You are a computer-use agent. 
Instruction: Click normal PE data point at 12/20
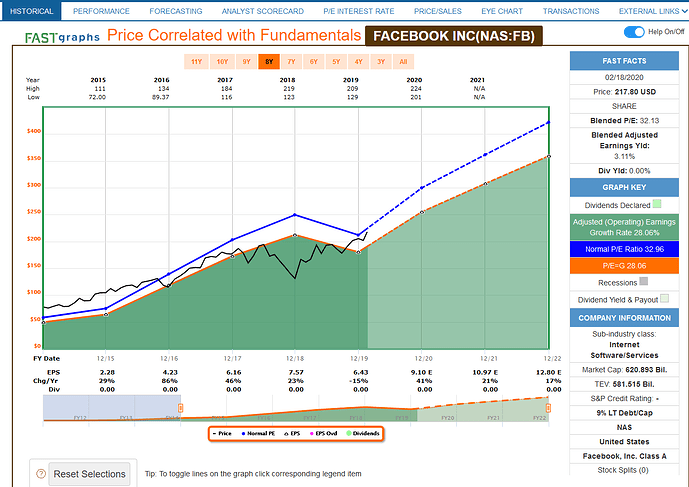[422, 188]
